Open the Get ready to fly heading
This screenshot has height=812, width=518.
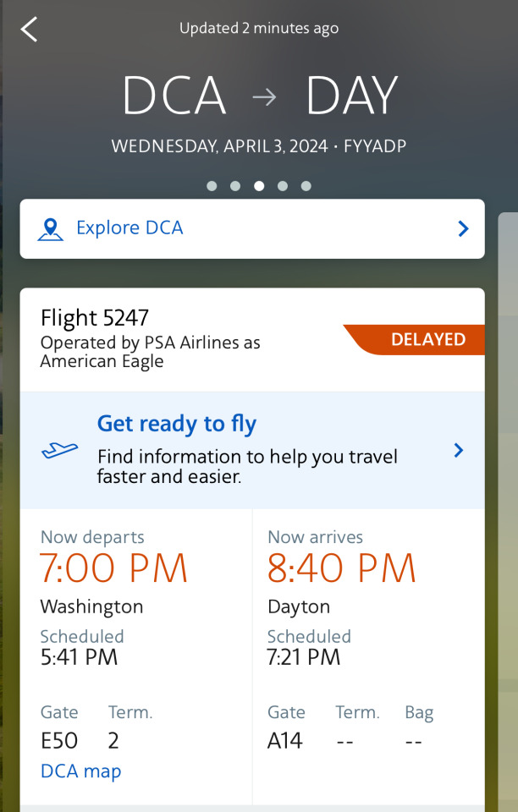[x=177, y=424]
